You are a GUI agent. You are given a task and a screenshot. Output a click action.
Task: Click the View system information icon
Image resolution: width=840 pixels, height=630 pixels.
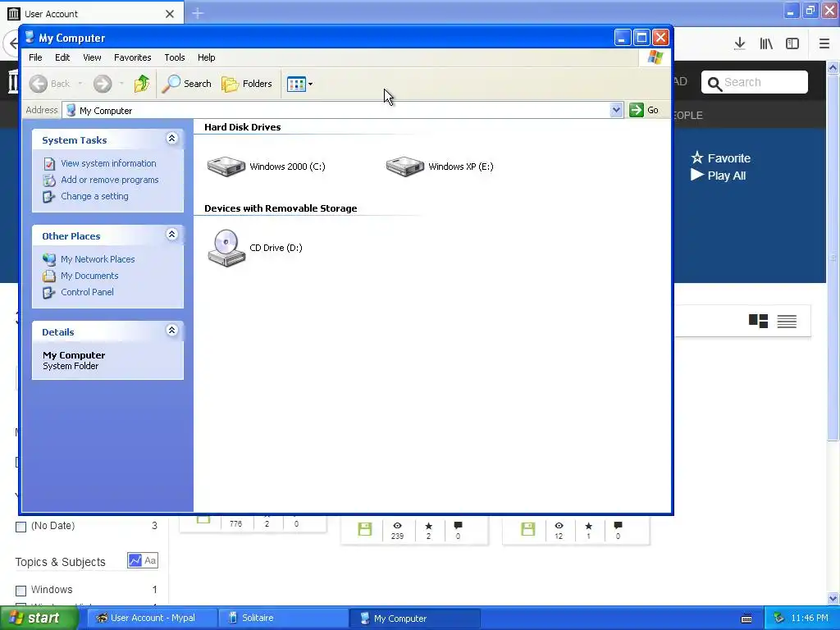click(48, 163)
